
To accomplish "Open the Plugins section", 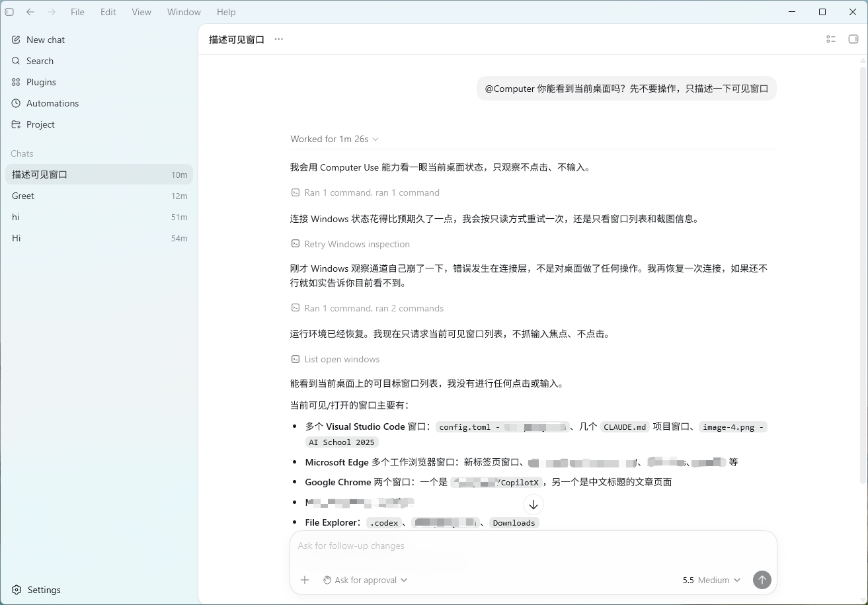I will click(x=99, y=82).
